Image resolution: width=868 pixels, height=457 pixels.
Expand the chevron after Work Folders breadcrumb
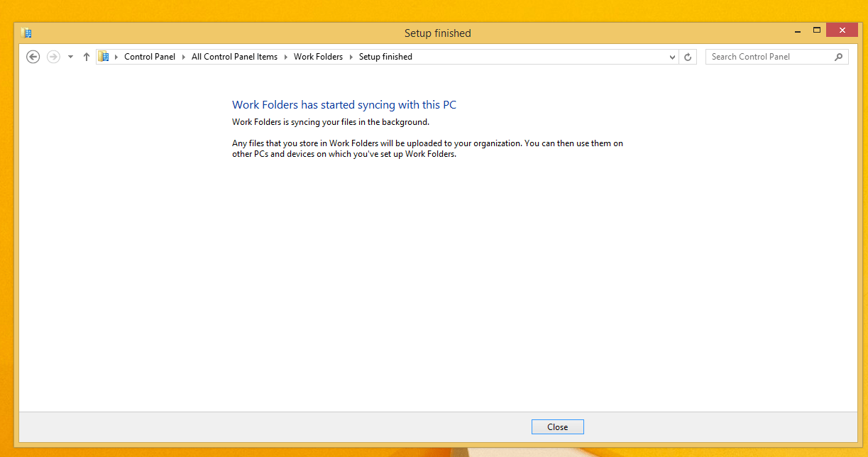pyautogui.click(x=351, y=57)
